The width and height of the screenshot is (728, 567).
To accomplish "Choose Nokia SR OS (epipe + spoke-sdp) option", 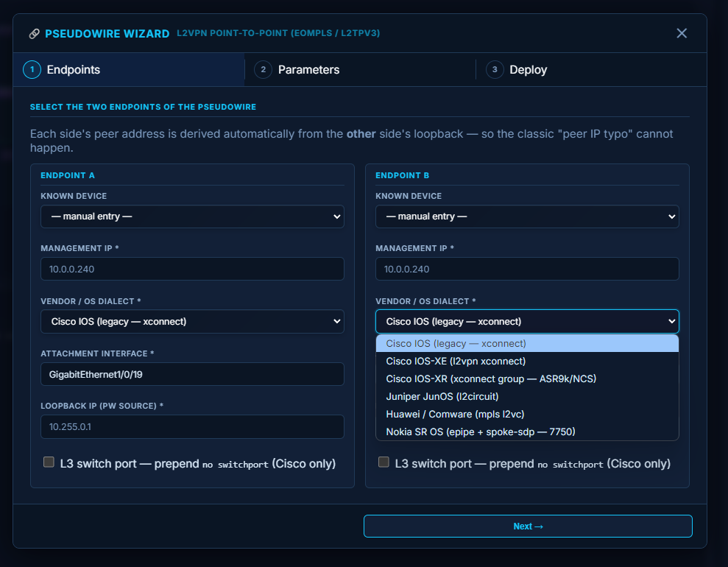I will pos(527,432).
